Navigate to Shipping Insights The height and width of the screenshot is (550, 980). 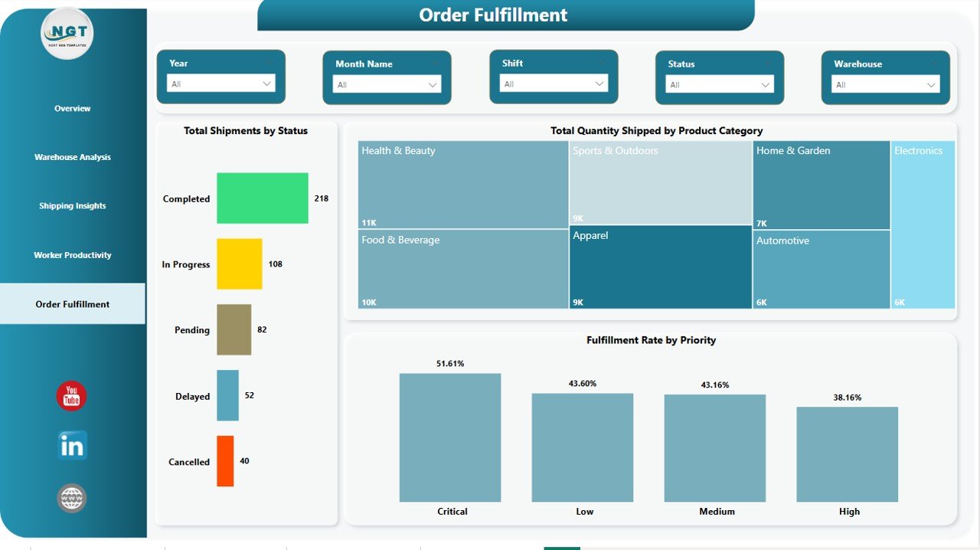pos(72,205)
